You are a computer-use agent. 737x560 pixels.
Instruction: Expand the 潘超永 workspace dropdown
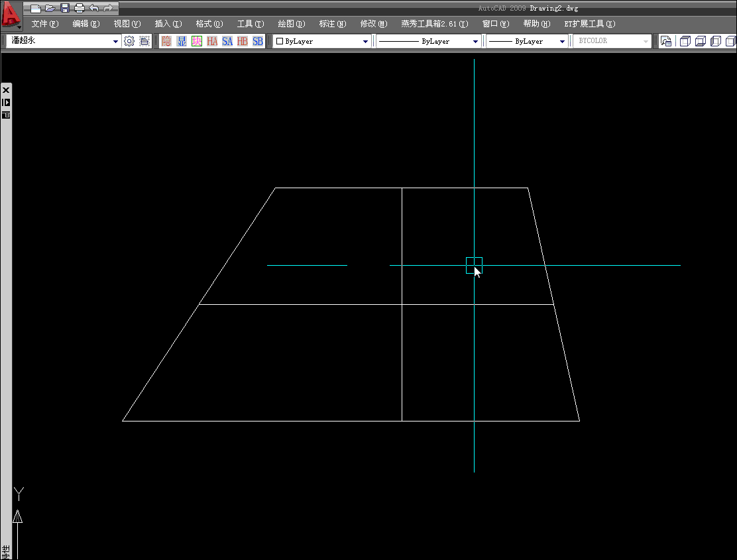pyautogui.click(x=115, y=41)
